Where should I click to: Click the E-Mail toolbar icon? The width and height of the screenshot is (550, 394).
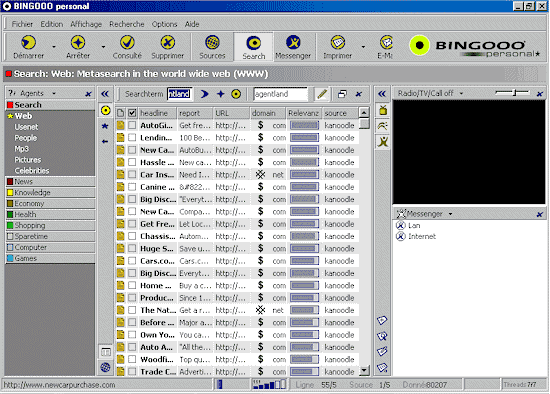(x=386, y=43)
